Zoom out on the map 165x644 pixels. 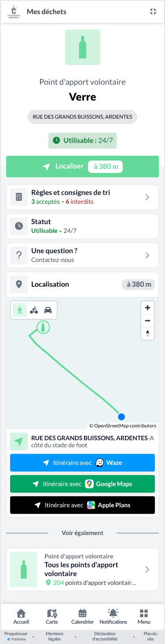147,321
